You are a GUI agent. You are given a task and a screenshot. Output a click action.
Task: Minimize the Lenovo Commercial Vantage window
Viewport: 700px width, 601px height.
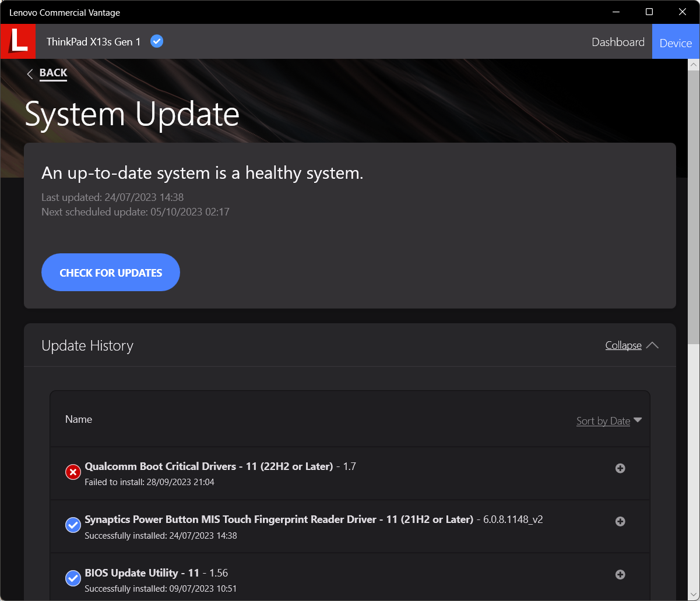click(x=617, y=12)
